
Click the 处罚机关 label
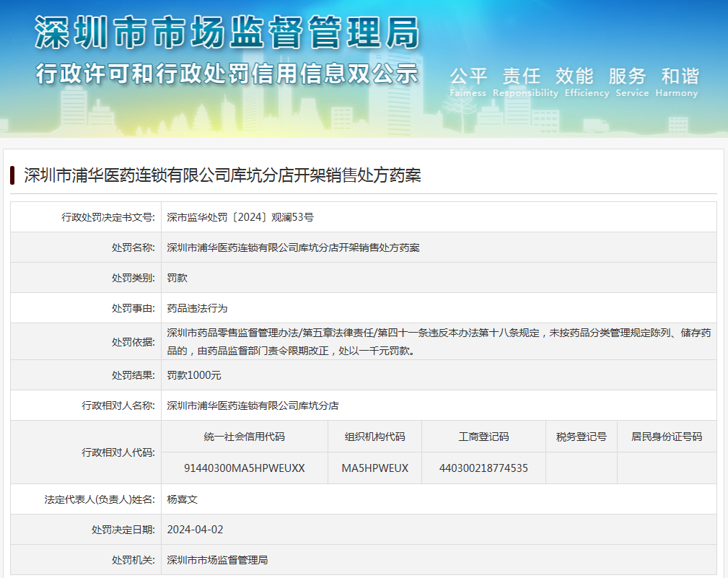133,561
